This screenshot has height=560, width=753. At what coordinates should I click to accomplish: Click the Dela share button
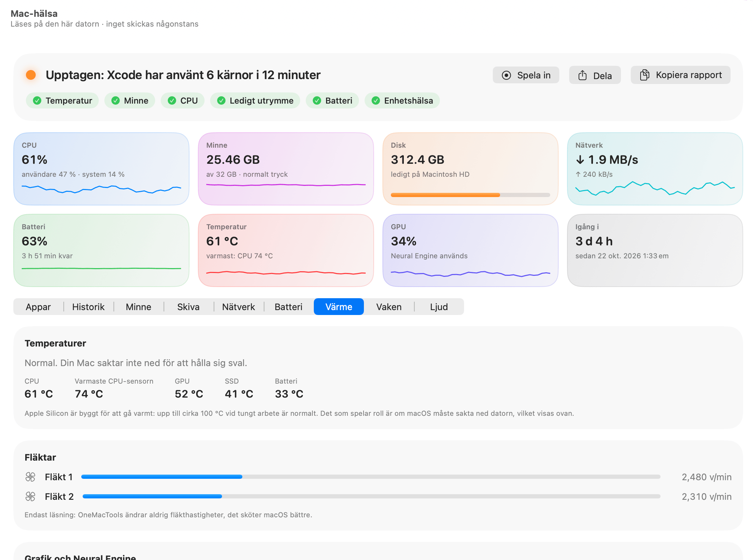[595, 75]
